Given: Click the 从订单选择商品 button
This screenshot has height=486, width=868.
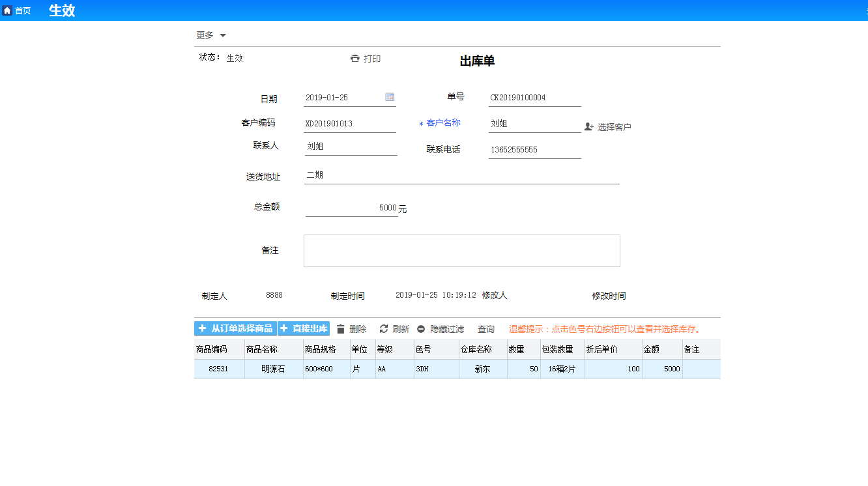Looking at the screenshot, I should (235, 329).
